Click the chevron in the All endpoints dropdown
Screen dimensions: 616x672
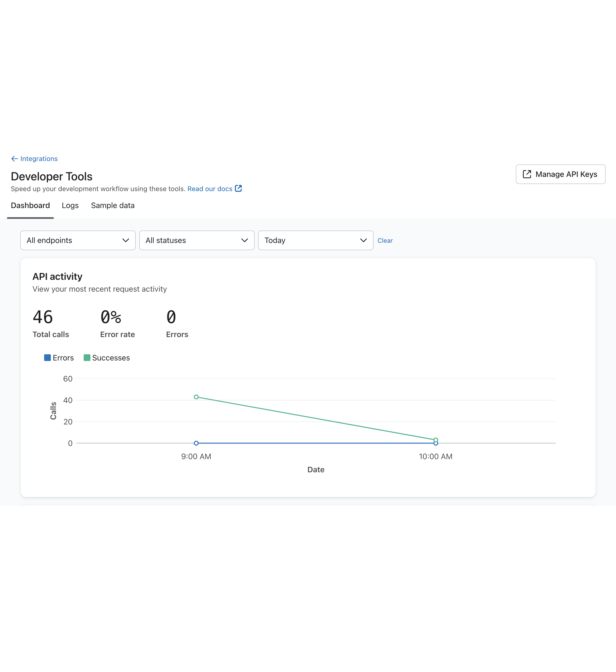tap(125, 240)
